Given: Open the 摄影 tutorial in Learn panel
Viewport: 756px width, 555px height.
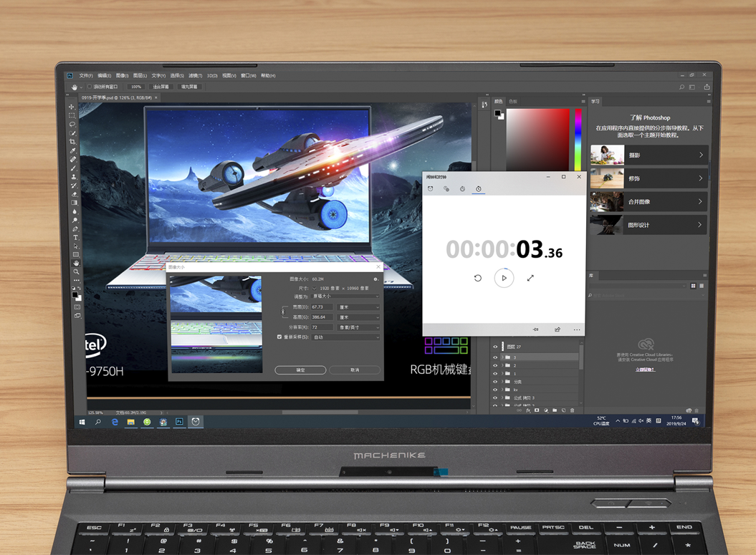Looking at the screenshot, I should [649, 155].
